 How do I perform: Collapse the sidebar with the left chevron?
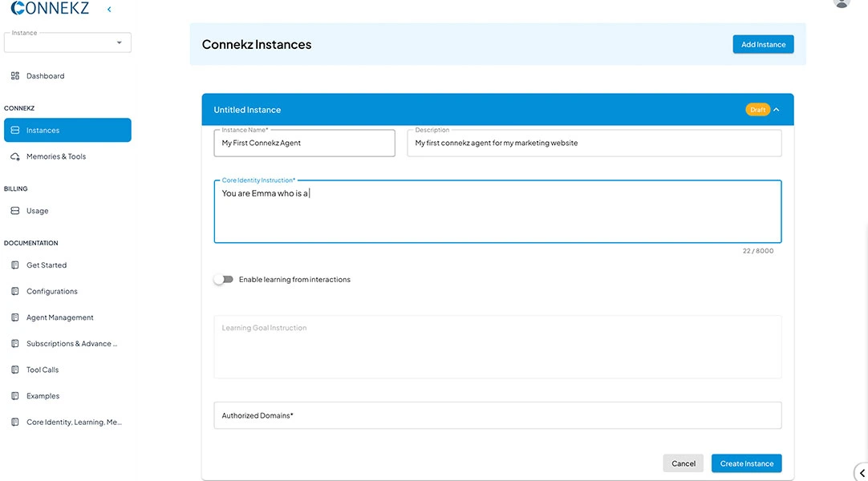click(109, 10)
